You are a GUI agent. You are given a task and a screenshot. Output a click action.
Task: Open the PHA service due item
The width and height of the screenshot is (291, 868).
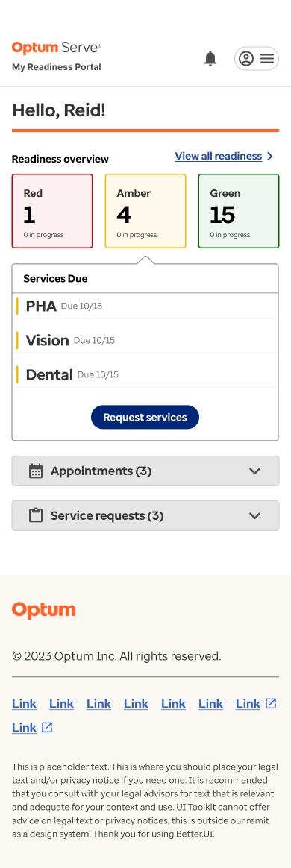[145, 306]
